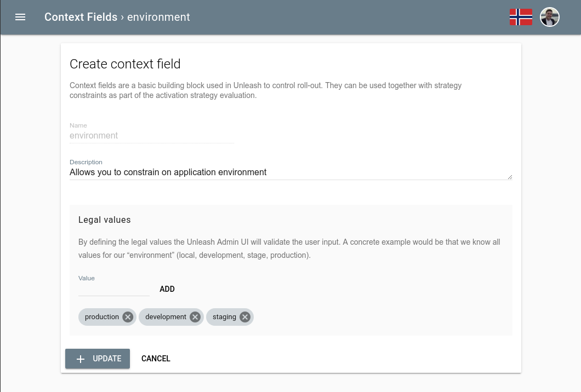Click the UPDATE button

pyautogui.click(x=98, y=359)
